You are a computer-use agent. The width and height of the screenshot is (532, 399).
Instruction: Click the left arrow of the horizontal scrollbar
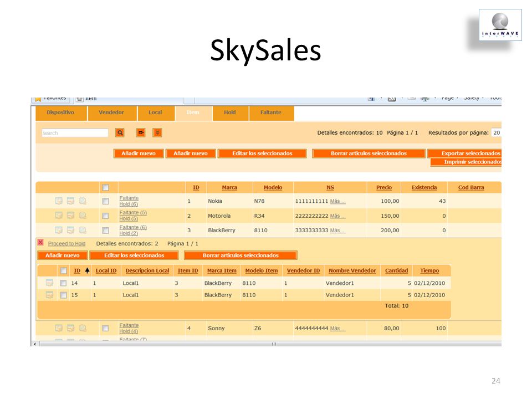[34, 344]
